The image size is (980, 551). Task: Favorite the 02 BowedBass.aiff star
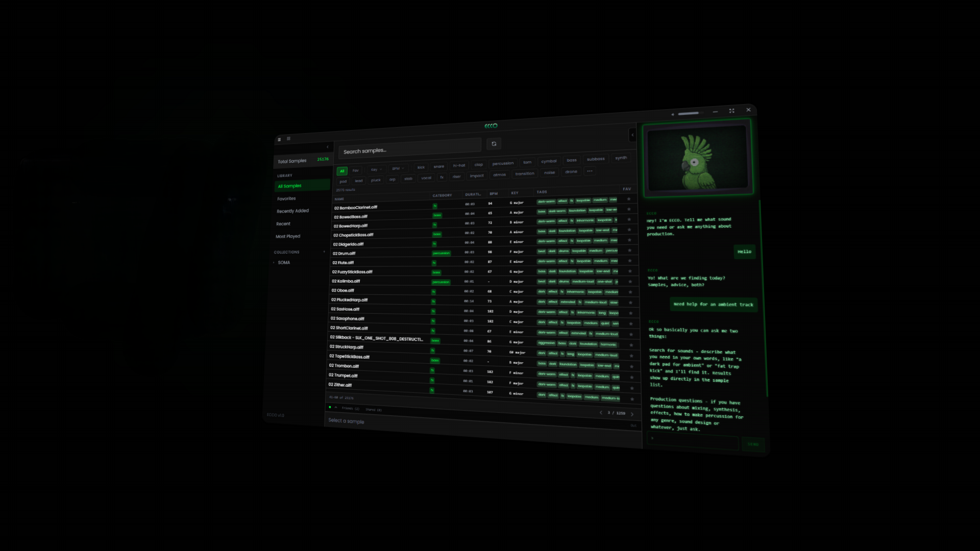pos(629,209)
